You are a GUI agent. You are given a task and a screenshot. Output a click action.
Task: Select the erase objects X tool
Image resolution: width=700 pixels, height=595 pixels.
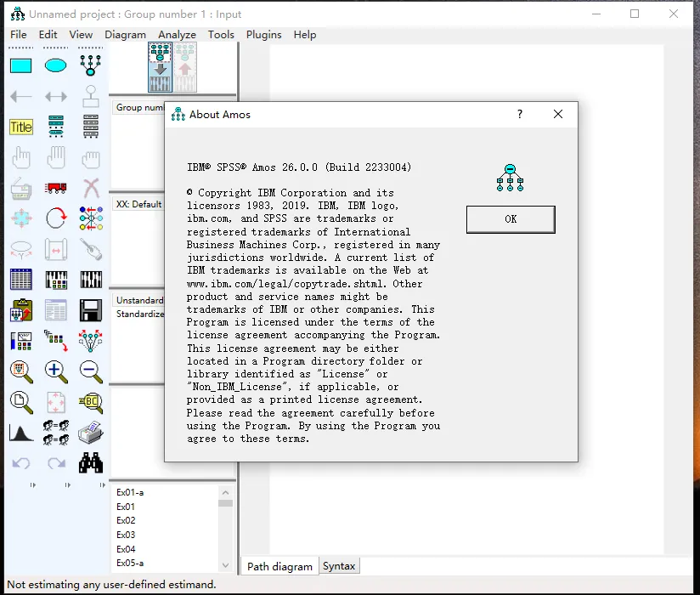tap(91, 188)
